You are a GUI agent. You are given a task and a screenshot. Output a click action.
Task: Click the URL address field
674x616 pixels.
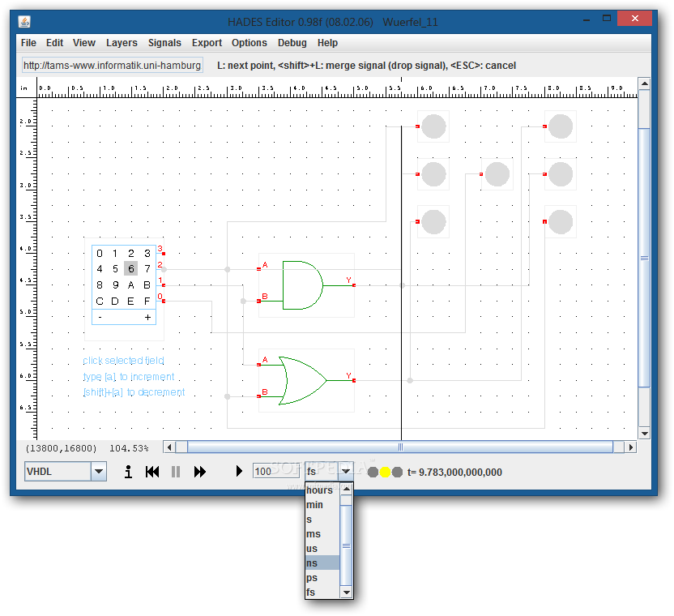click(x=112, y=66)
